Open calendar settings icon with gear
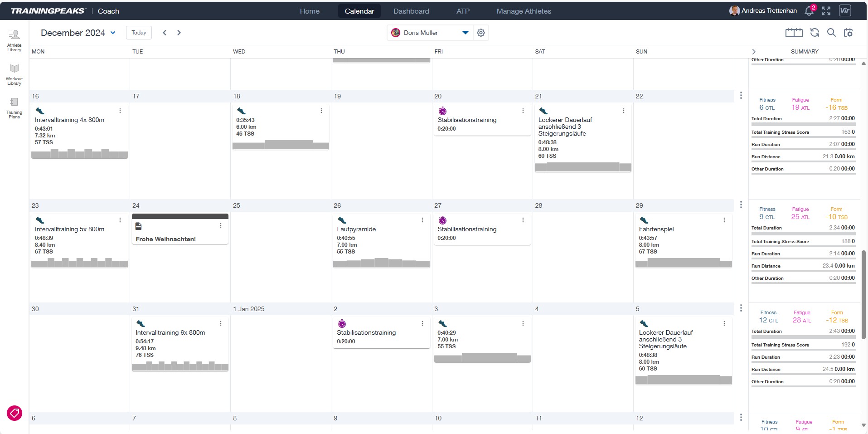The width and height of the screenshot is (868, 434). (848, 33)
